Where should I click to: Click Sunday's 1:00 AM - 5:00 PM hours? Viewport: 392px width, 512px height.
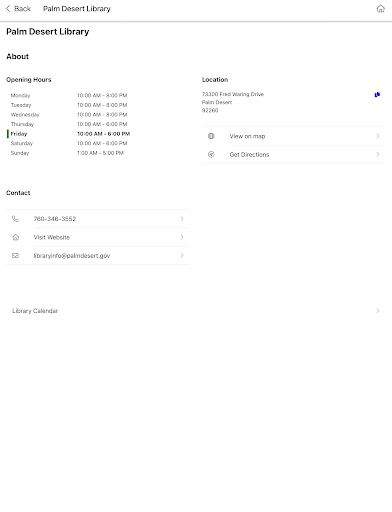click(100, 153)
